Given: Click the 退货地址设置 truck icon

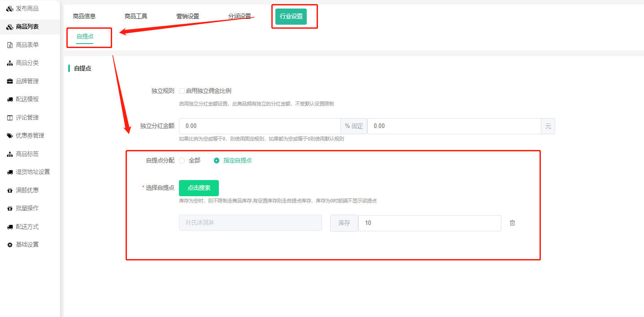Looking at the screenshot, I should (x=9, y=172).
